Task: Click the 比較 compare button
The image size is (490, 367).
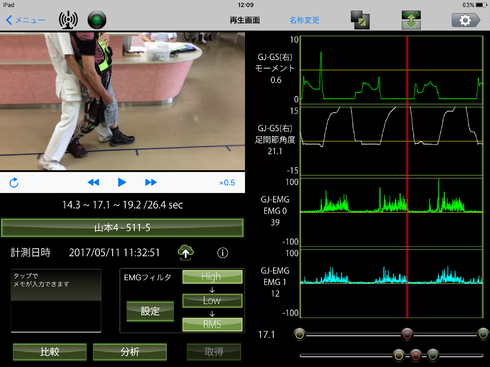Action: pos(50,352)
